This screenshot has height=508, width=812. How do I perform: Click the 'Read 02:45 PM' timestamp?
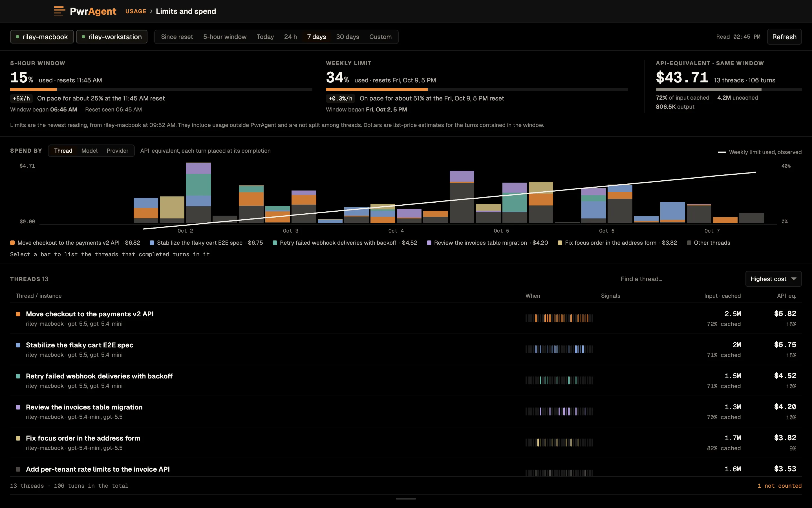coord(738,37)
